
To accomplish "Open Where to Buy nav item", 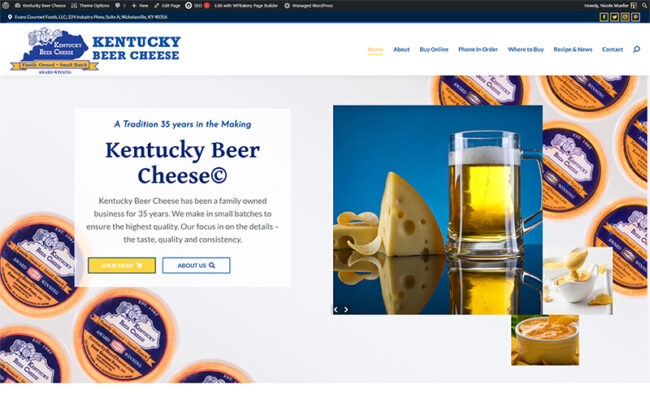I will click(525, 49).
